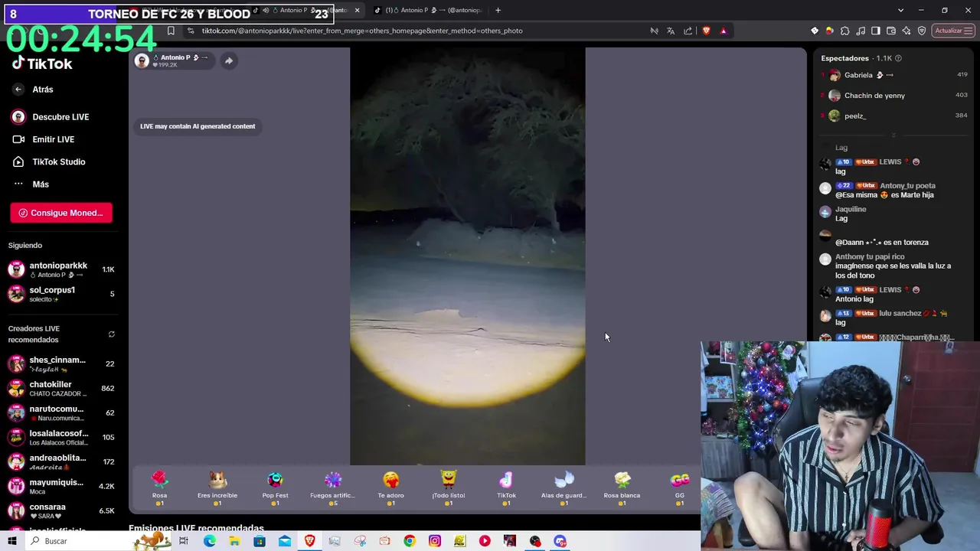The image size is (980, 551).
Task: Switch to the second Antonio P tab
Action: point(429,10)
